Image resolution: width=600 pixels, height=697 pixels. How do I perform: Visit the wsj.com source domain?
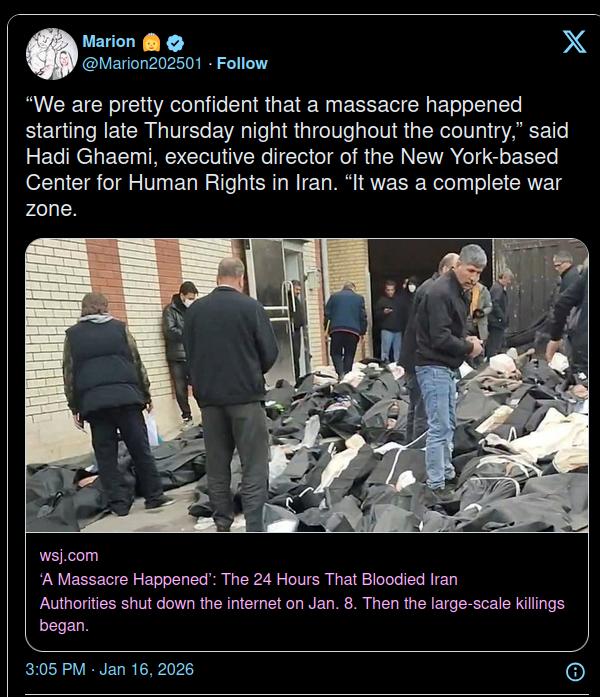click(69, 555)
